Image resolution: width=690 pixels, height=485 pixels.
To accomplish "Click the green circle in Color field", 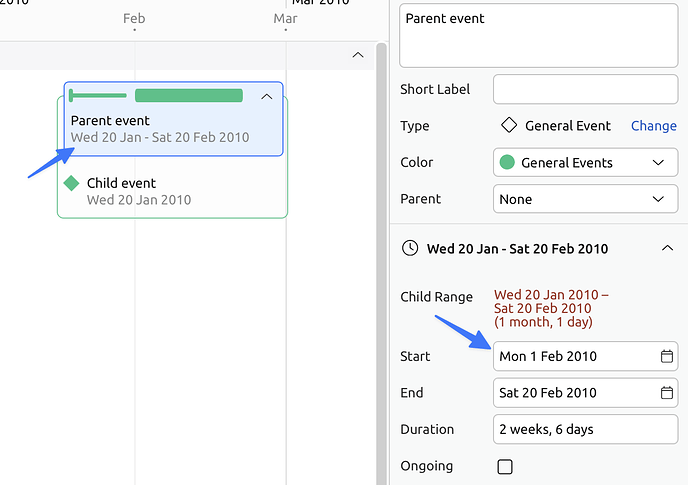I will pos(508,163).
